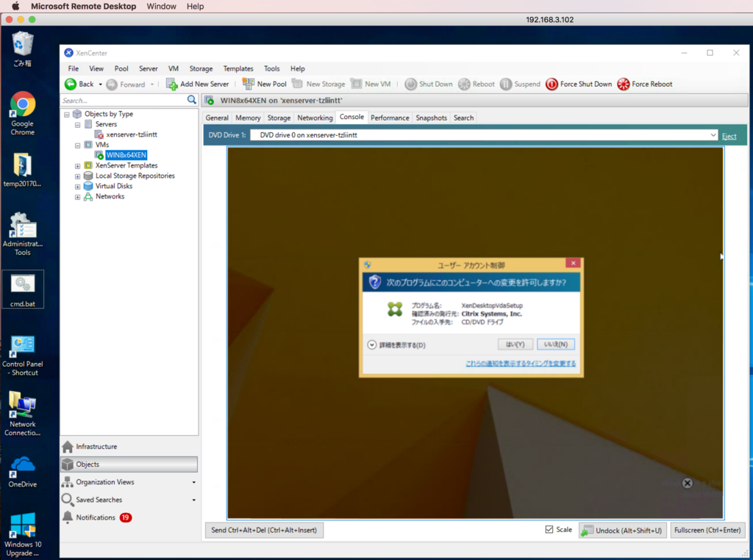Click the Suspend toolbar icon

pos(506,85)
